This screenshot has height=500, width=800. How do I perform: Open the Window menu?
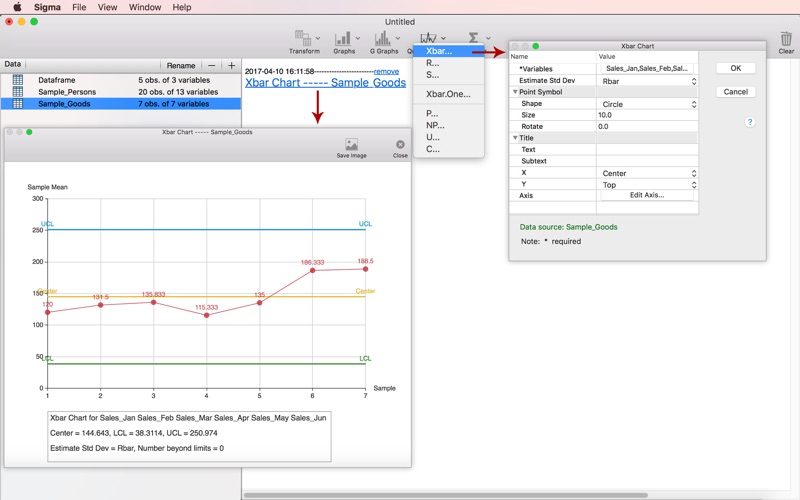pyautogui.click(x=145, y=7)
